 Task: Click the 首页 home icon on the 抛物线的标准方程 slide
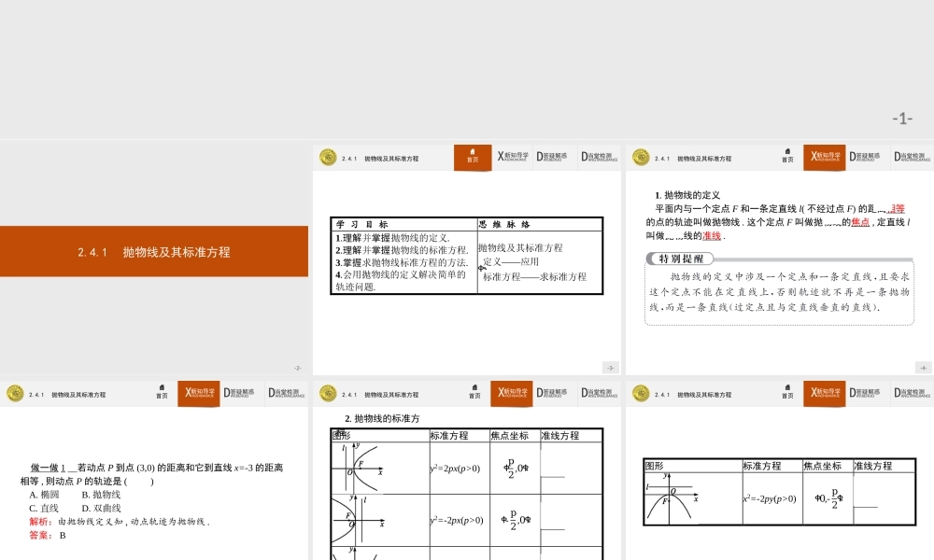474,392
